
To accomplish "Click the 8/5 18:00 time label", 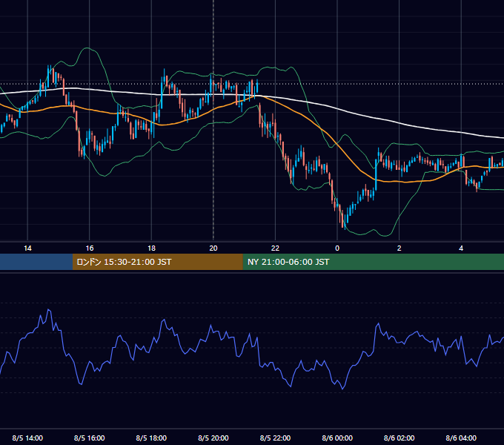I will click(x=151, y=438).
